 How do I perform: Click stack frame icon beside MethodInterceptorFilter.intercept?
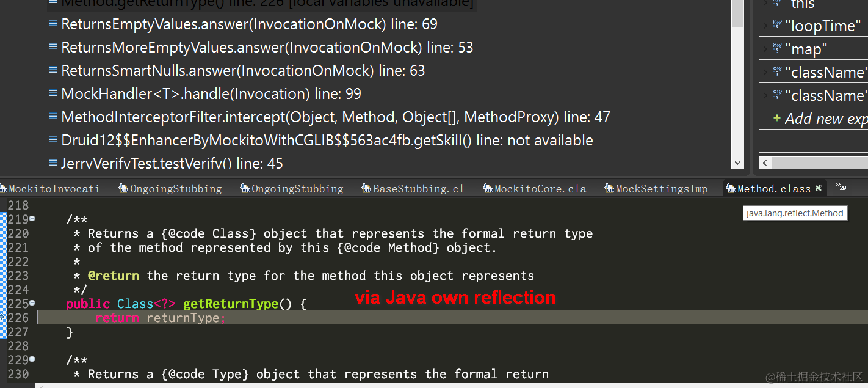(x=53, y=117)
